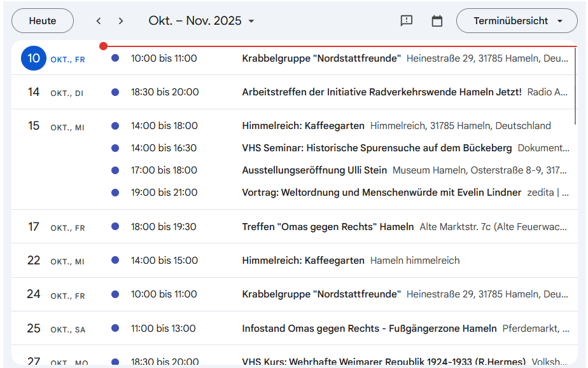The height and width of the screenshot is (368, 588).
Task: Open the Weltordnung und Menschenwürde Vortrag event
Action: 381,193
